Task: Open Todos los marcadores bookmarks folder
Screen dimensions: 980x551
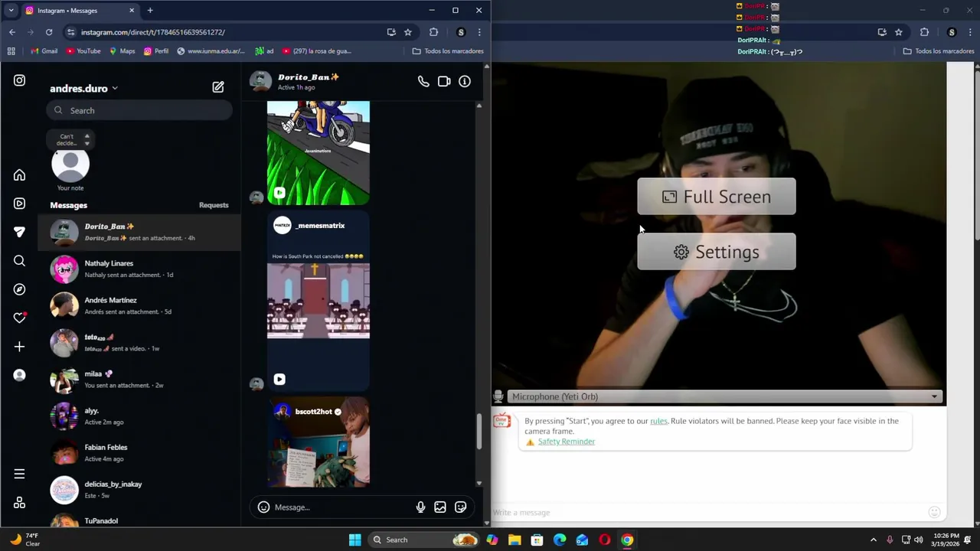Action: [448, 51]
